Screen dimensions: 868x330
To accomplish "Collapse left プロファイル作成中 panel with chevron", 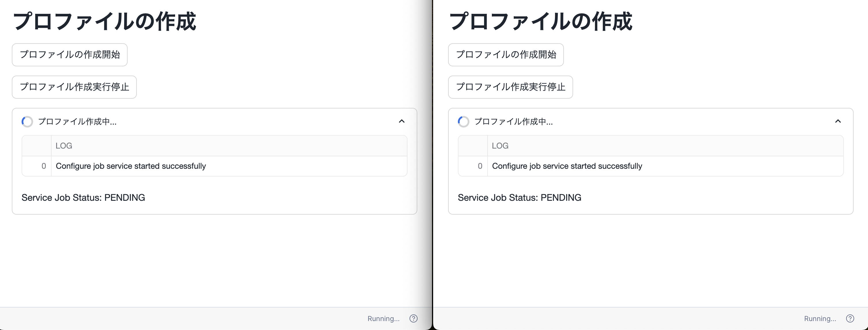I will tap(402, 121).
